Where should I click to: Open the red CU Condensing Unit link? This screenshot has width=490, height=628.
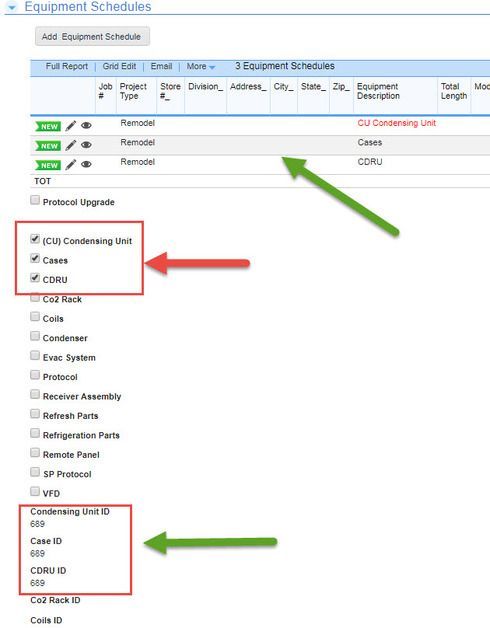[x=396, y=123]
